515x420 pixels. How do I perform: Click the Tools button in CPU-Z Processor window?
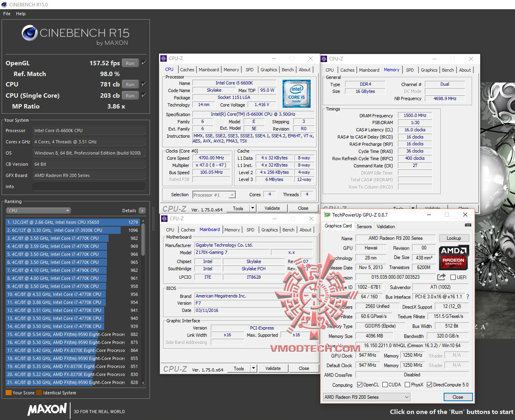tap(238, 208)
